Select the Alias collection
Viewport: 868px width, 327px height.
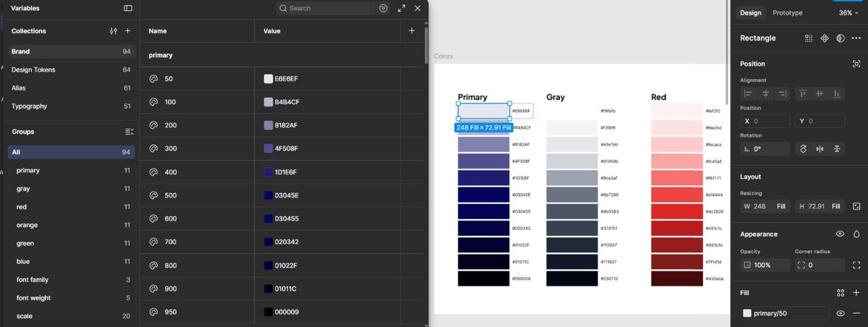coord(72,88)
